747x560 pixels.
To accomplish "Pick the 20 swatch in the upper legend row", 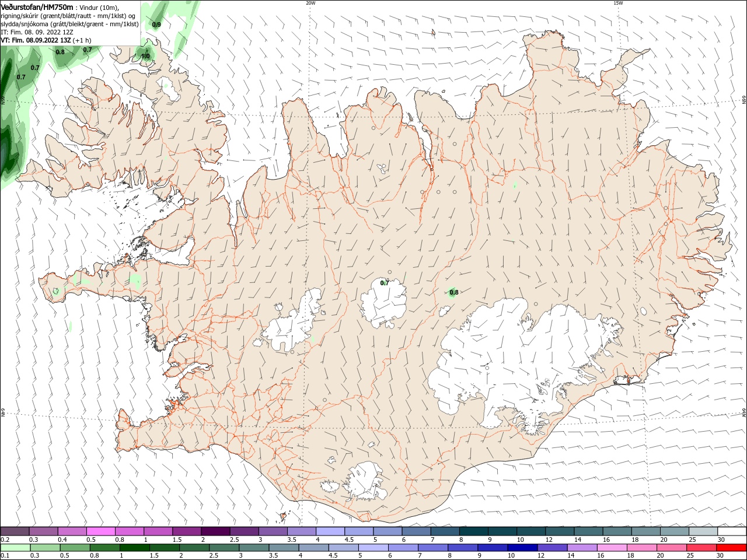I will pos(675,531).
